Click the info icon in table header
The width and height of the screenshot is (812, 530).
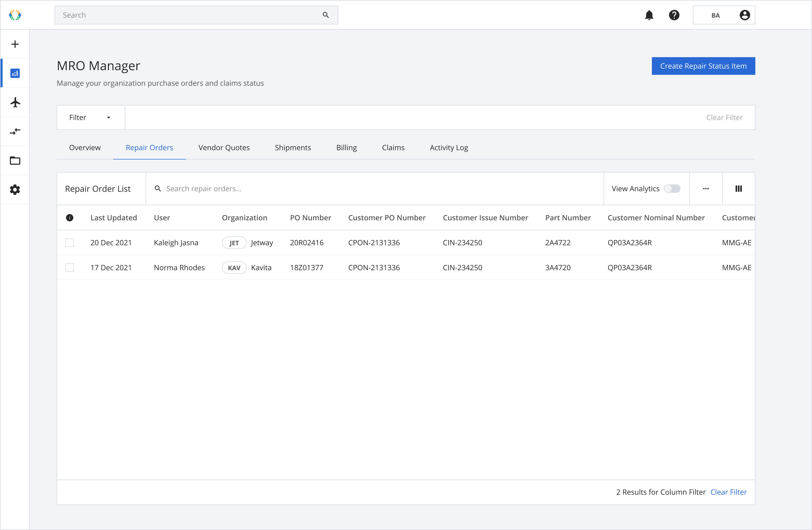coord(70,218)
